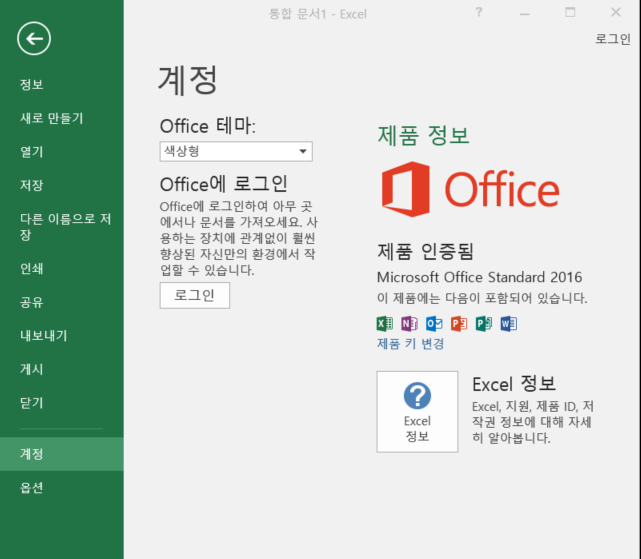This screenshot has height=559, width=641.
Task: Click the Word product icon
Action: click(509, 323)
